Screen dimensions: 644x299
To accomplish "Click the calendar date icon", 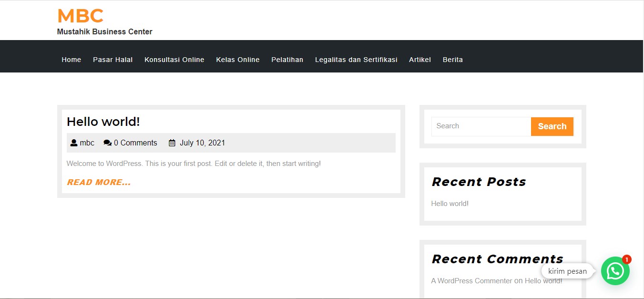I will 172,143.
